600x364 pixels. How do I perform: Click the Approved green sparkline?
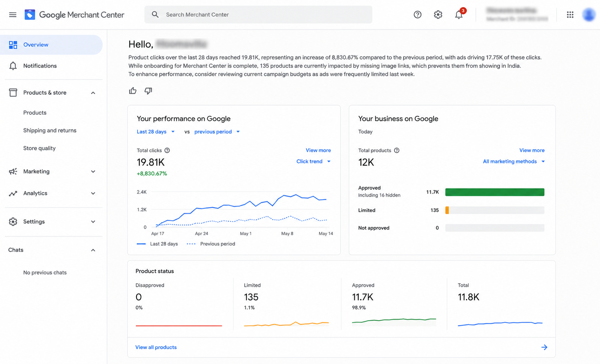(x=394, y=321)
